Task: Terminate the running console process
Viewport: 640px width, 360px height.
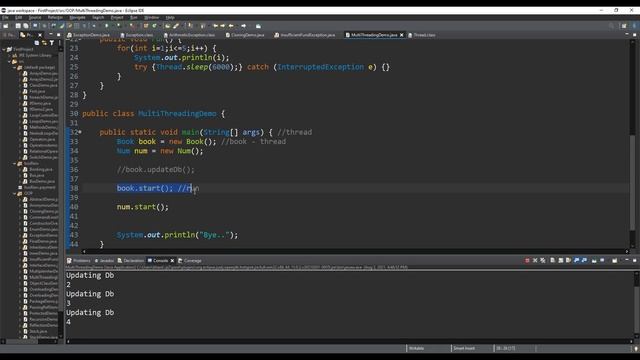Action: click(527, 260)
